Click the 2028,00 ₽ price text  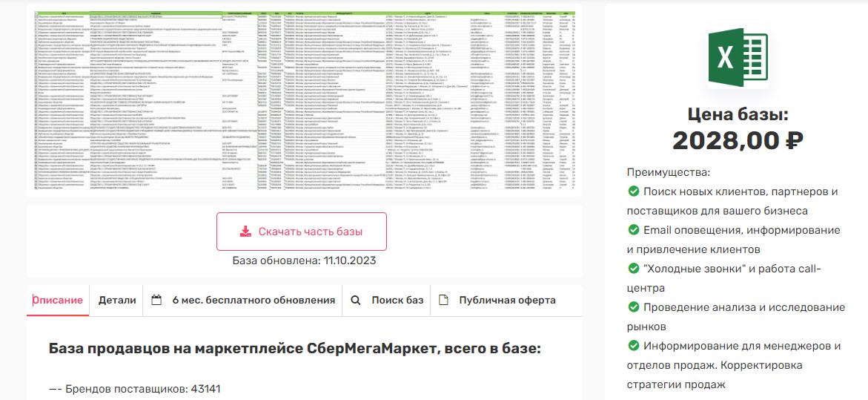[737, 140]
